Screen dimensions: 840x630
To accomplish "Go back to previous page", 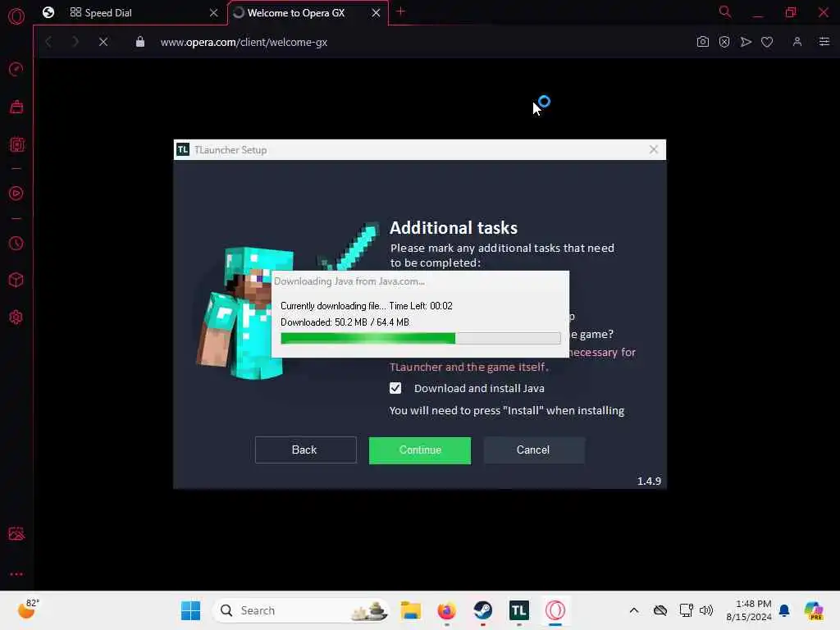I will point(48,42).
